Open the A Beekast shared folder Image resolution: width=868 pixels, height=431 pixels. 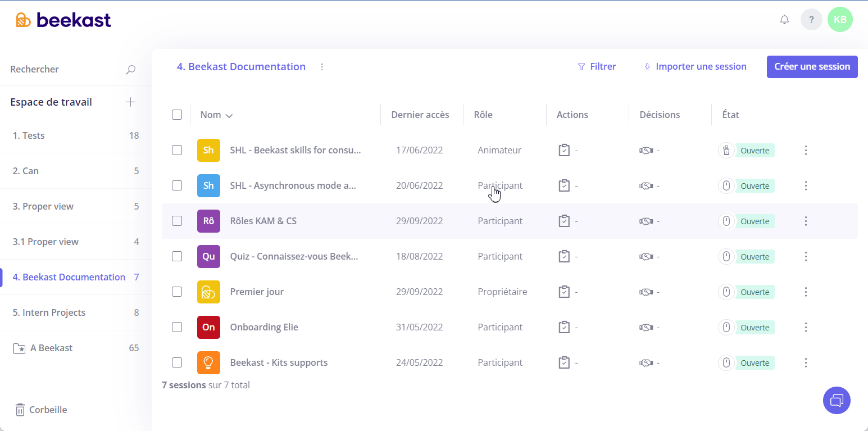pyautogui.click(x=76, y=348)
